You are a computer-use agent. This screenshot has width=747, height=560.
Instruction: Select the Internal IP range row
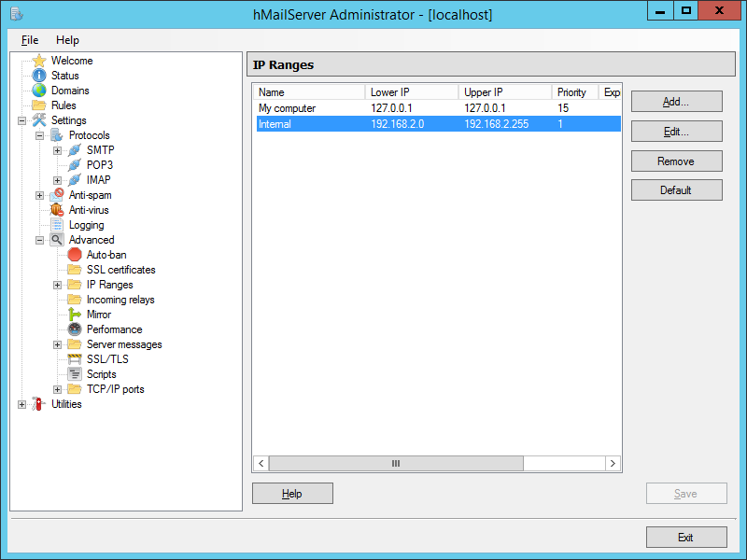438,124
